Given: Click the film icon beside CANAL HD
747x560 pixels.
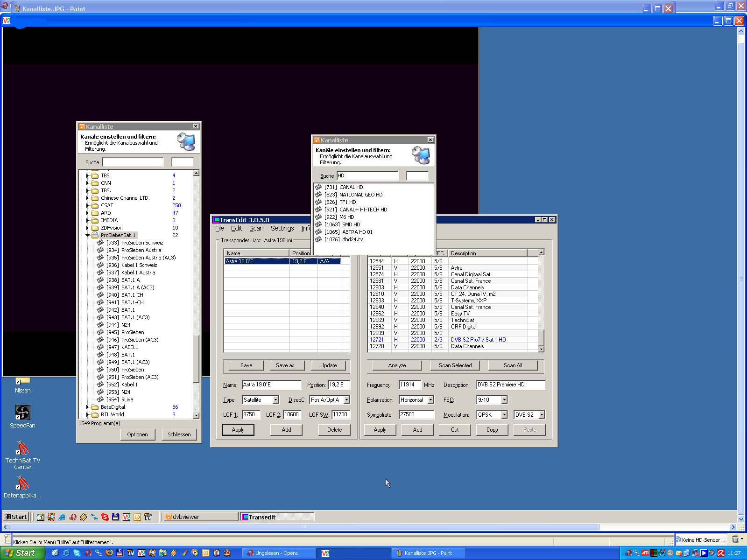Looking at the screenshot, I should pyautogui.click(x=318, y=187).
